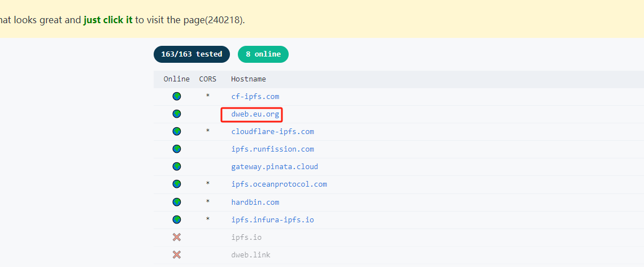
Task: Click the red X icon beside ipfs.io
Action: 177,237
